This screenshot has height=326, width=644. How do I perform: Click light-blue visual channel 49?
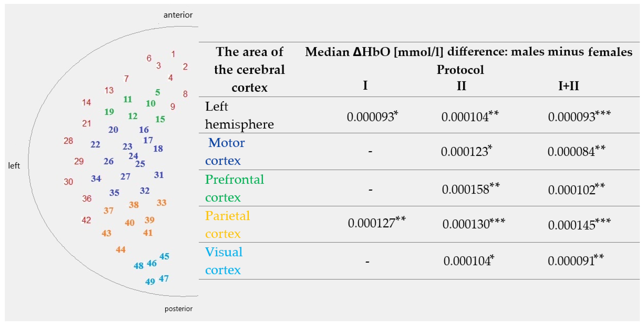tap(150, 282)
